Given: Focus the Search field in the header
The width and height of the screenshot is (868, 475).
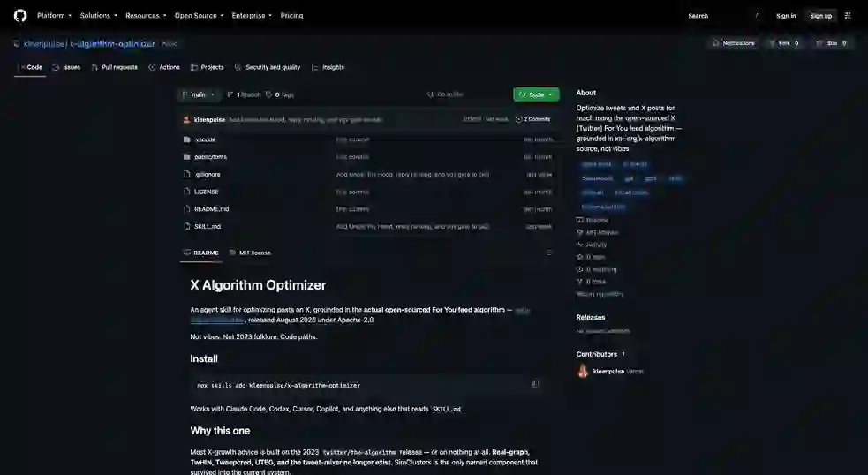Looking at the screenshot, I should 723,16.
